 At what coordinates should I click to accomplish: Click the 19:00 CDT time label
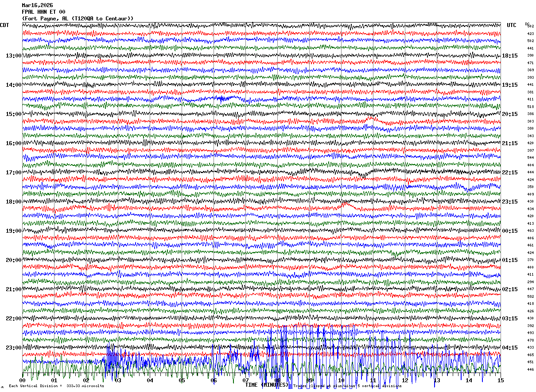pyautogui.click(x=13, y=231)
